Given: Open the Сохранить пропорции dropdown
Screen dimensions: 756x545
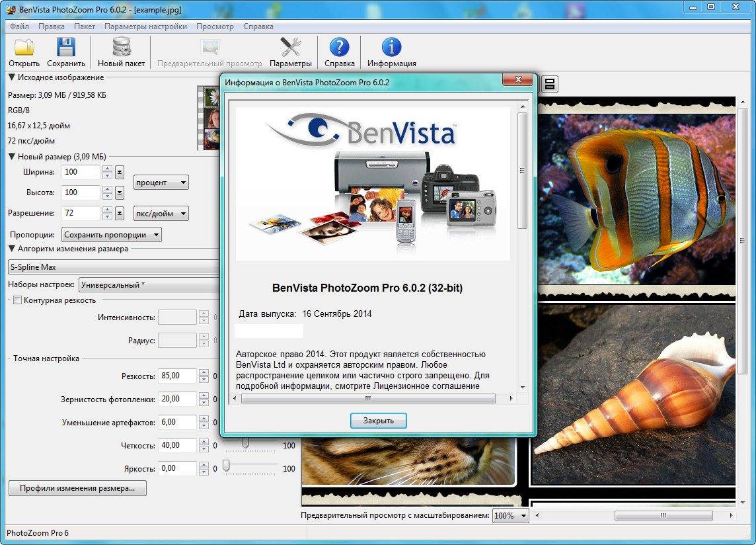Looking at the screenshot, I should pyautogui.click(x=112, y=235).
